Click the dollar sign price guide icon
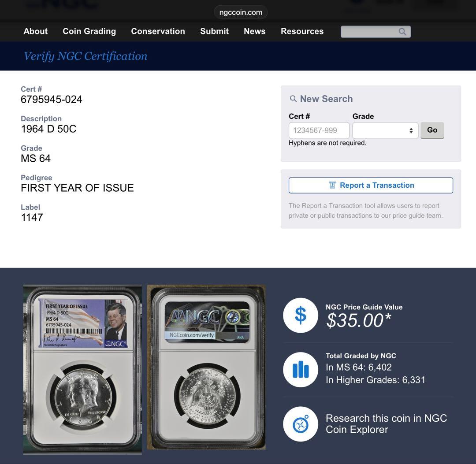476x464 pixels. [301, 316]
